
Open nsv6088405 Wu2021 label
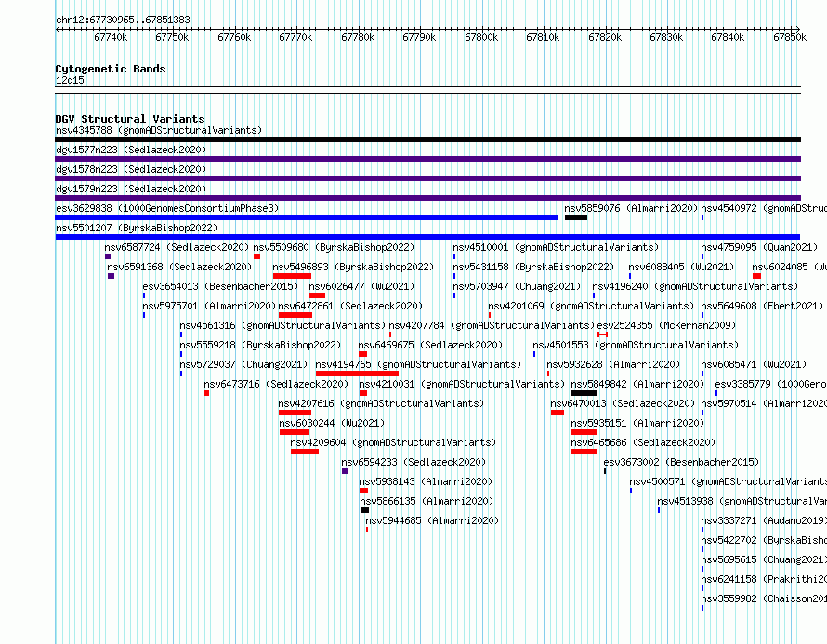click(x=681, y=267)
